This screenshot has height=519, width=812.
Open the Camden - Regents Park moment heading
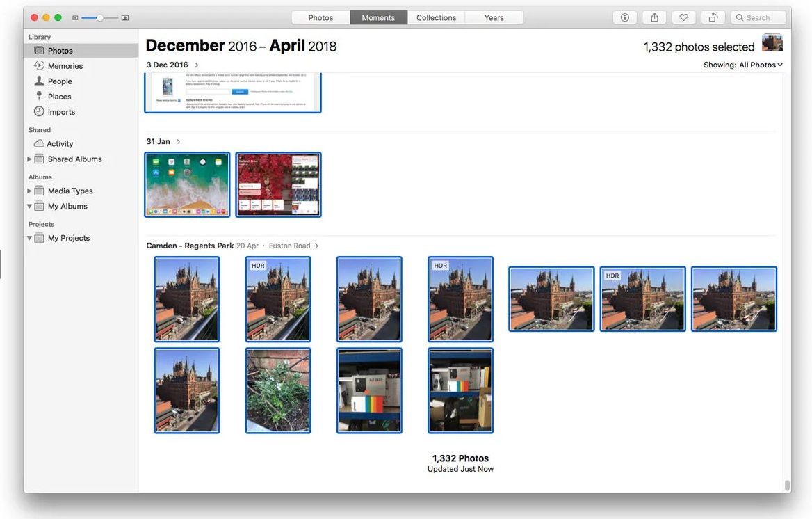tap(190, 246)
